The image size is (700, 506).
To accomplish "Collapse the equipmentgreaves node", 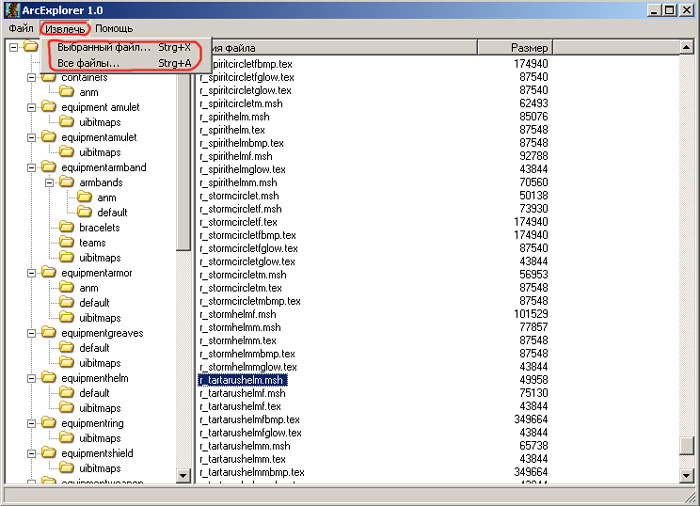I will pos(31,333).
